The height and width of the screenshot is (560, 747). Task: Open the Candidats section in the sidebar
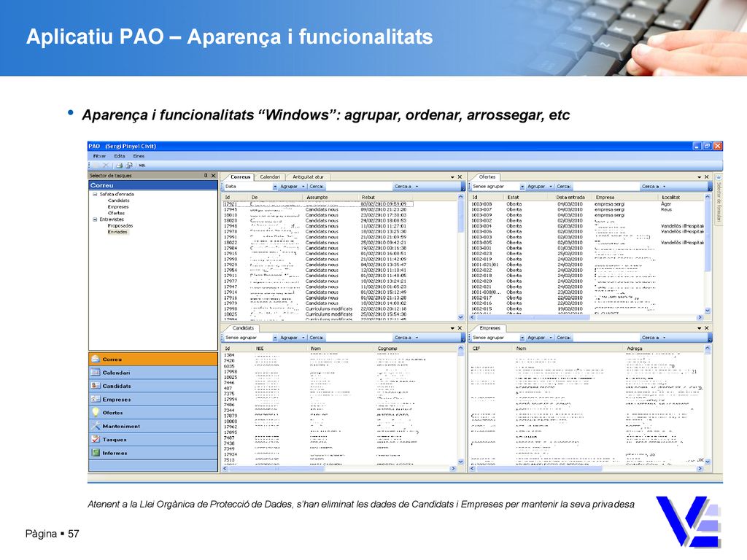[153, 386]
